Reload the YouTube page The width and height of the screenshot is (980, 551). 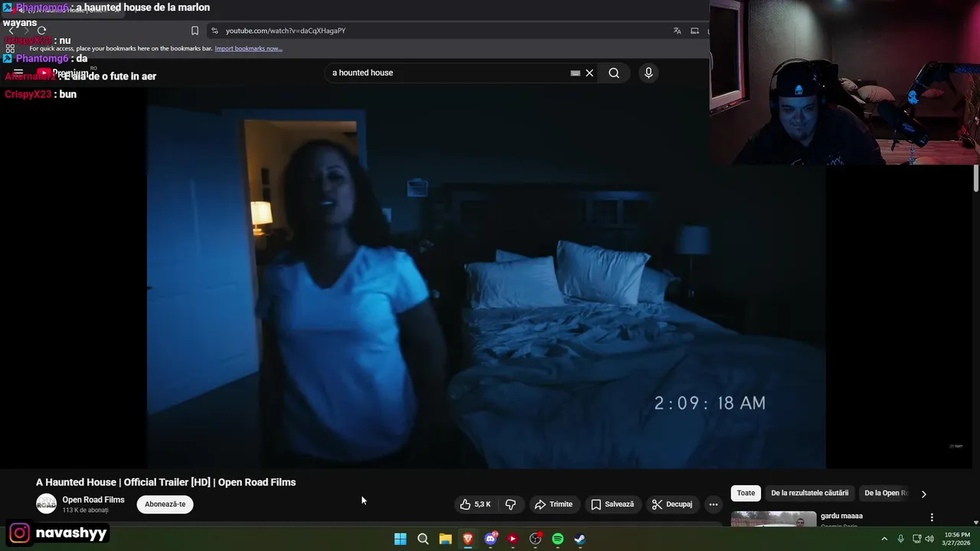tap(41, 31)
